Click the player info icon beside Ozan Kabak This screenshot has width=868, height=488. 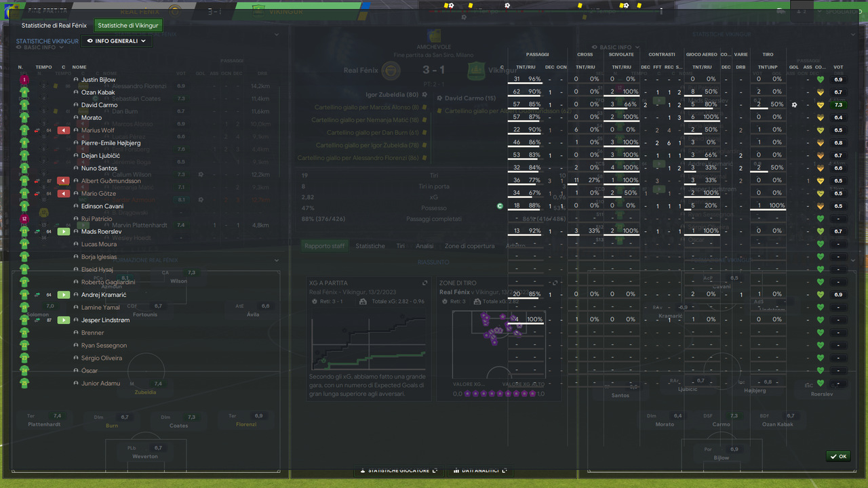click(76, 92)
